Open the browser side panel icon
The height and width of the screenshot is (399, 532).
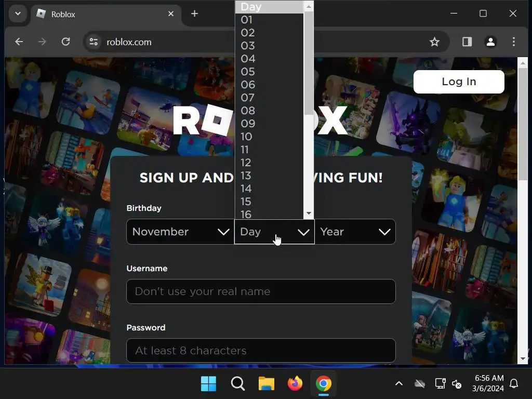(467, 42)
